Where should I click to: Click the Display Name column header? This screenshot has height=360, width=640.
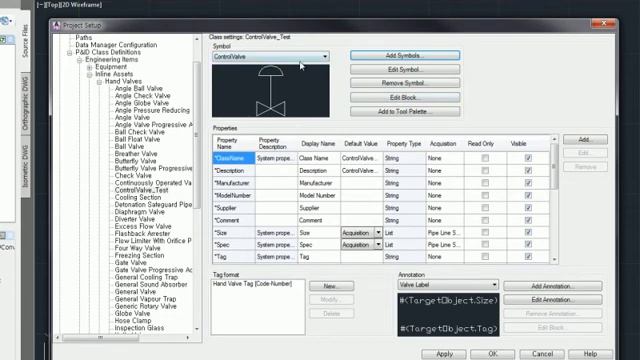(318, 144)
